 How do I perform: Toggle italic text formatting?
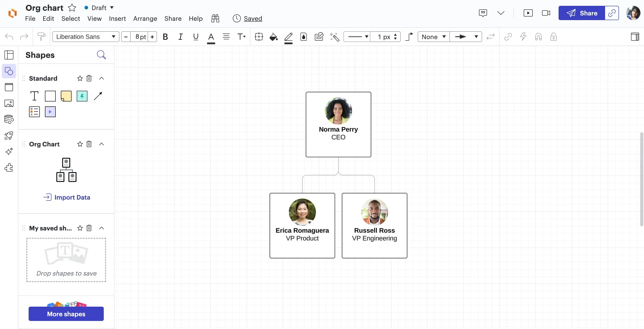180,37
